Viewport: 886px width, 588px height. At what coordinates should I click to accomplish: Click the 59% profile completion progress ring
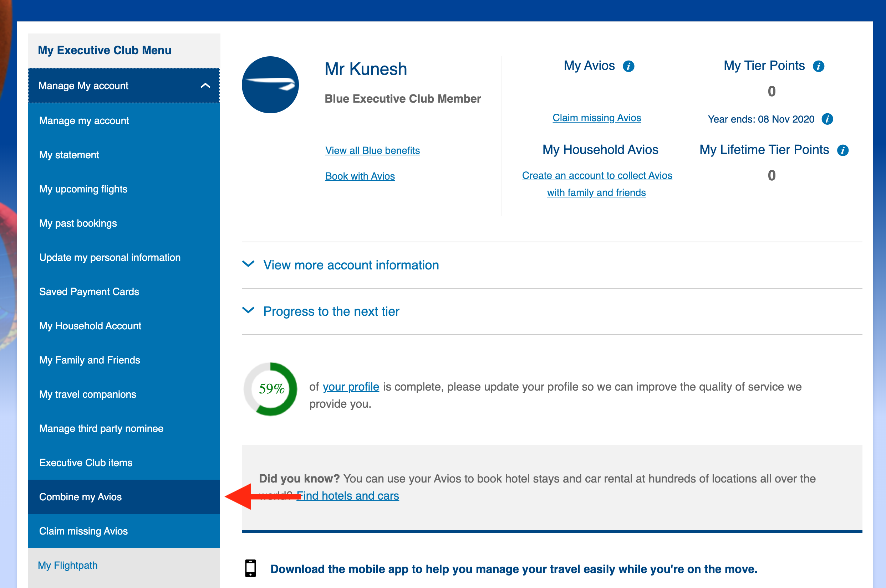click(270, 389)
